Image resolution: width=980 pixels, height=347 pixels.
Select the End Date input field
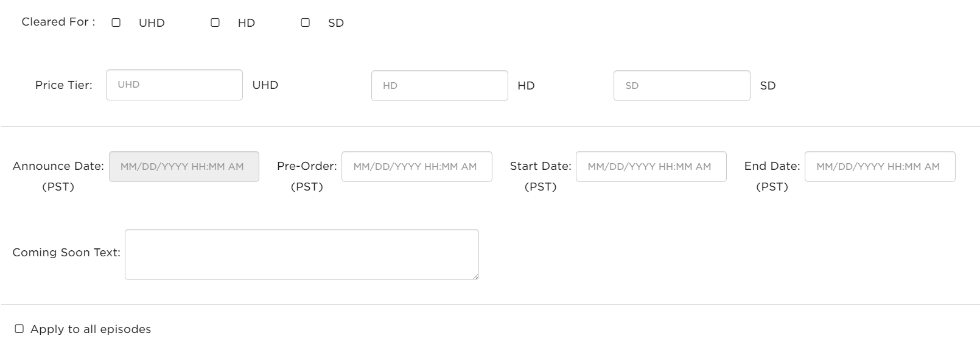(x=880, y=166)
